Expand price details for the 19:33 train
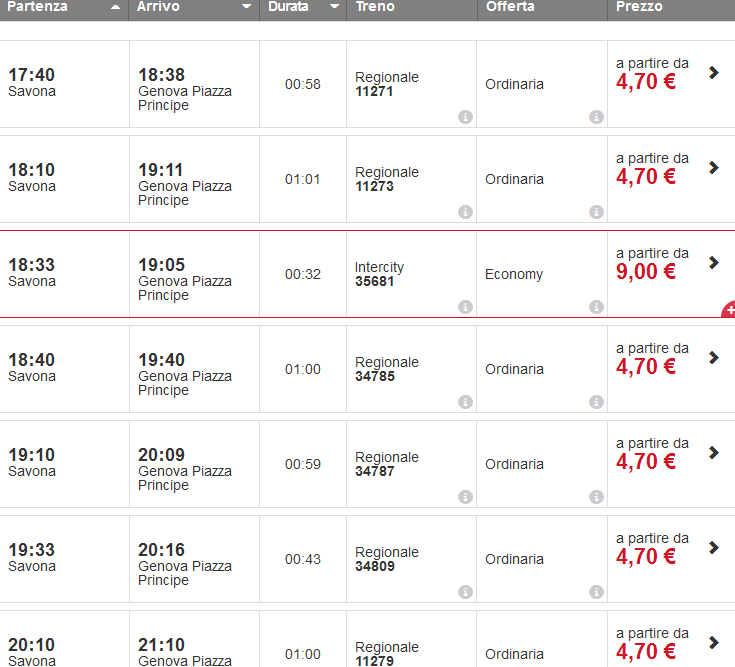This screenshot has width=735, height=667. point(713,547)
